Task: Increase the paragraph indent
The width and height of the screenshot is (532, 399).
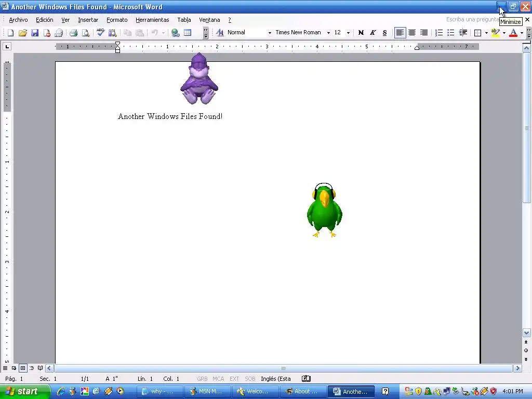Action: point(463,33)
